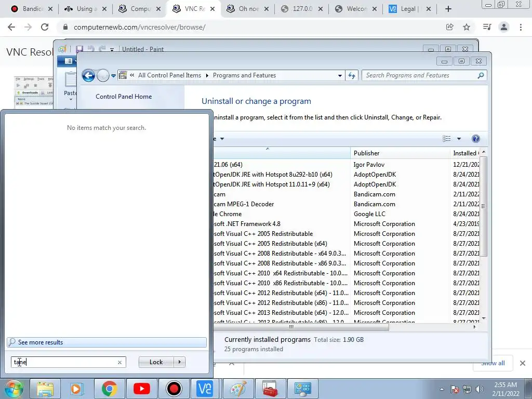
Task: Open more view options dropdown
Action: (459, 138)
